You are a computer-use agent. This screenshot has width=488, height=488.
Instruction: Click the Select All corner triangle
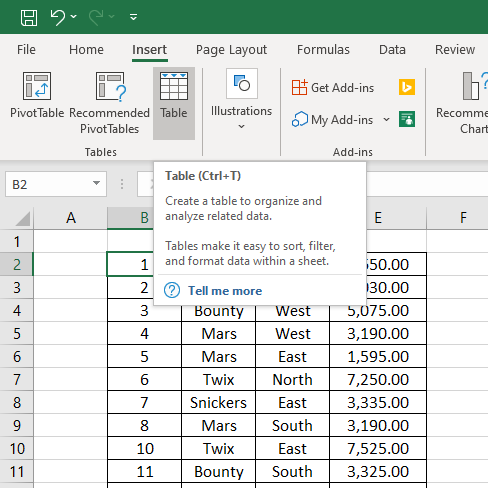click(22, 219)
